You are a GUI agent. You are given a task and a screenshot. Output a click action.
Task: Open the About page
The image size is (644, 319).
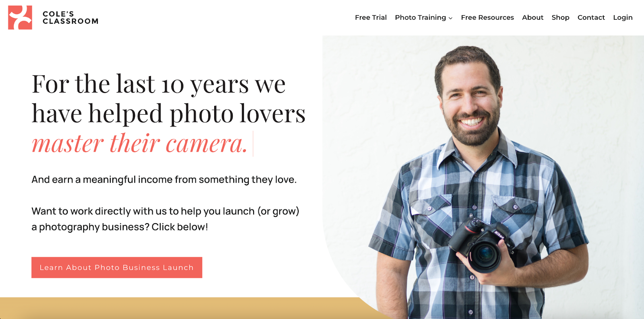click(x=533, y=17)
